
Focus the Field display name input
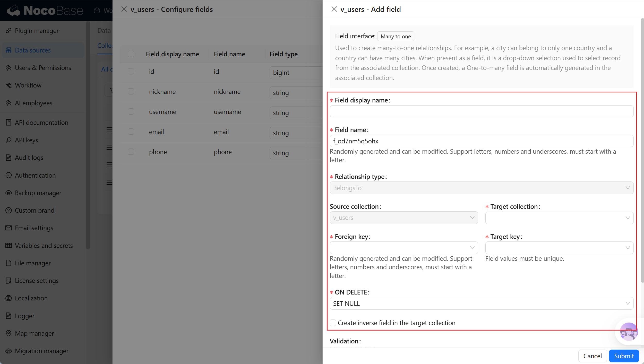(482, 111)
